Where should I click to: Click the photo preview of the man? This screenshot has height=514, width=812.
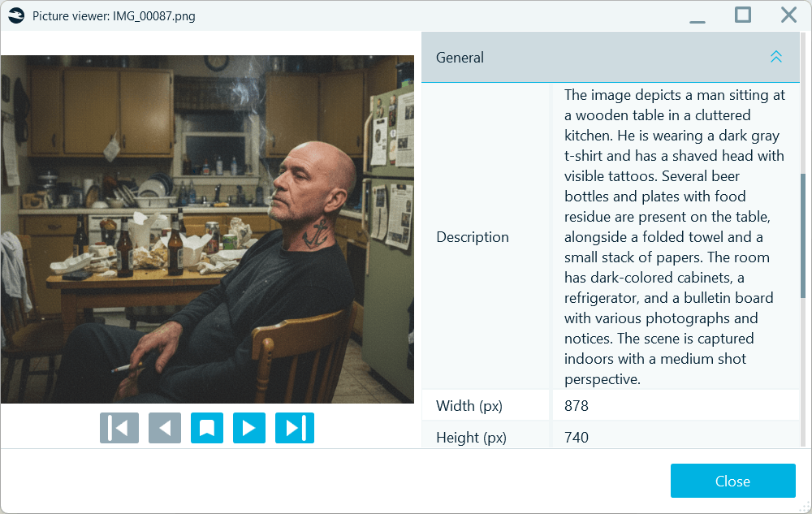point(207,228)
